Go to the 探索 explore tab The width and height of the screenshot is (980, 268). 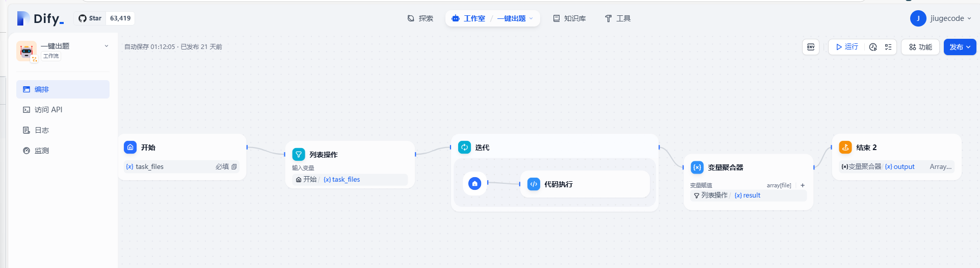click(420, 18)
